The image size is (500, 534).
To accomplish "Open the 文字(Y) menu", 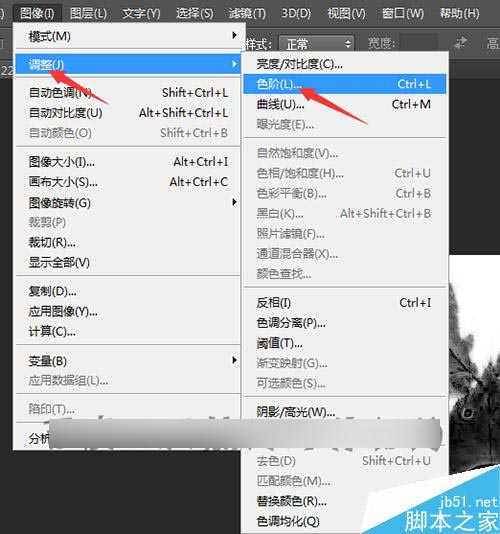I will [x=141, y=14].
